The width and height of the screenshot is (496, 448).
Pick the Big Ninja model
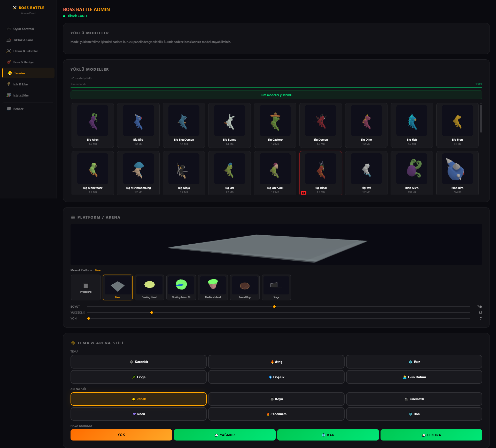pyautogui.click(x=184, y=173)
